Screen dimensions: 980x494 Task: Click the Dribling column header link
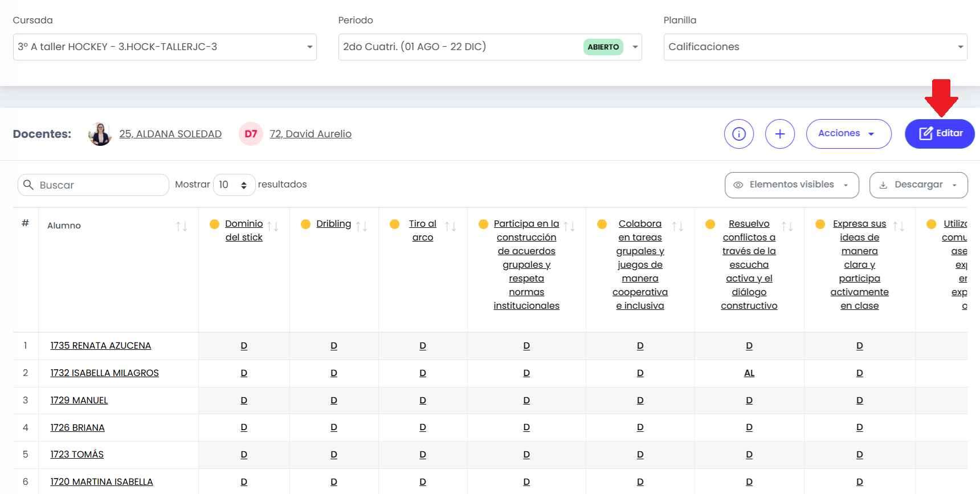(x=334, y=224)
